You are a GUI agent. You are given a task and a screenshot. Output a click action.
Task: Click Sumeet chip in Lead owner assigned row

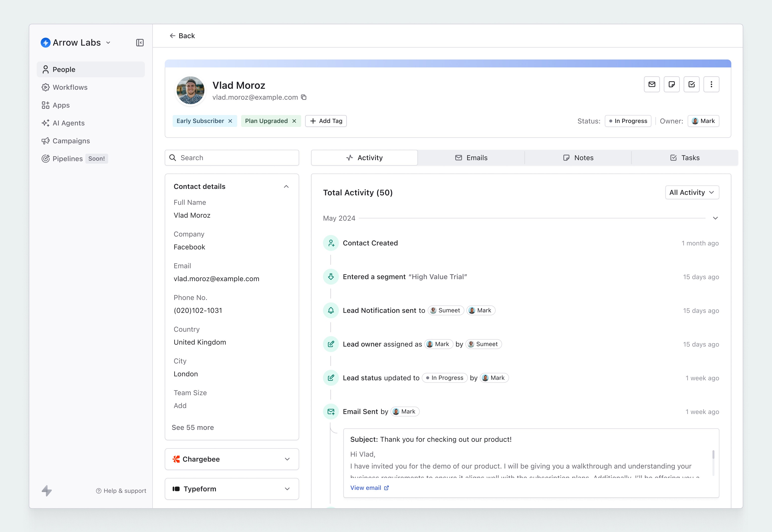click(x=483, y=344)
